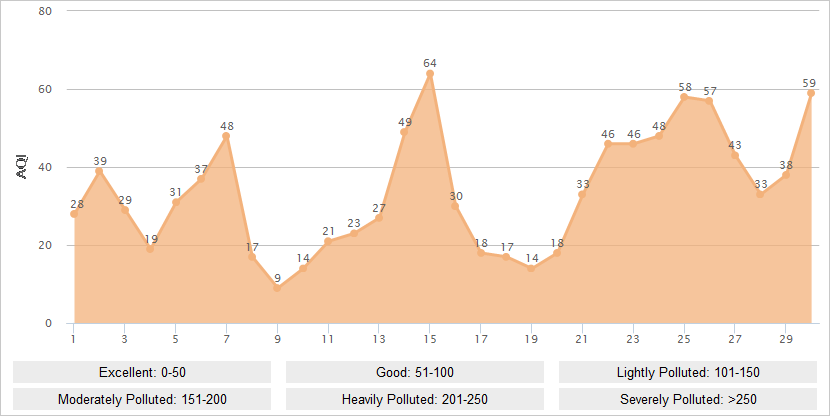Click the data point valued 29
The image size is (830, 416).
(x=124, y=210)
